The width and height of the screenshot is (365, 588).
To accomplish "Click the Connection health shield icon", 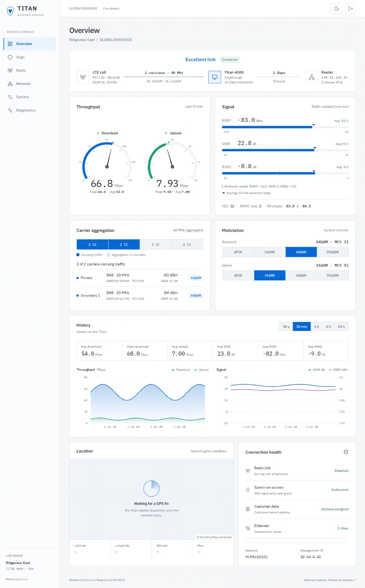I will [x=346, y=452].
